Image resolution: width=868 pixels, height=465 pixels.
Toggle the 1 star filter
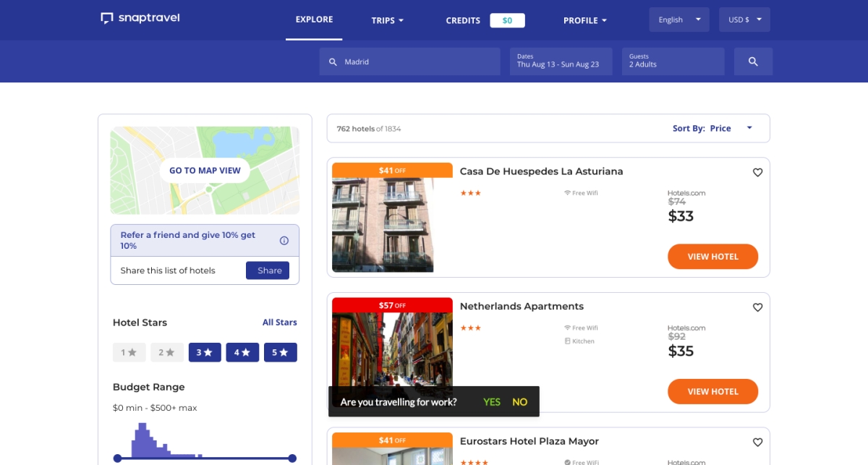point(129,352)
